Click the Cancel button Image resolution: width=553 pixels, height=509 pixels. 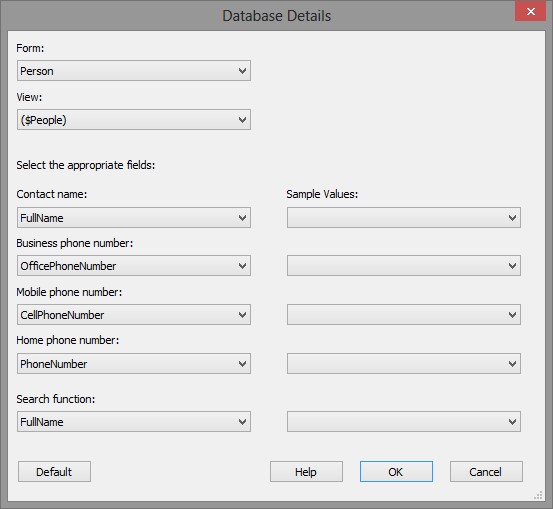(x=486, y=472)
